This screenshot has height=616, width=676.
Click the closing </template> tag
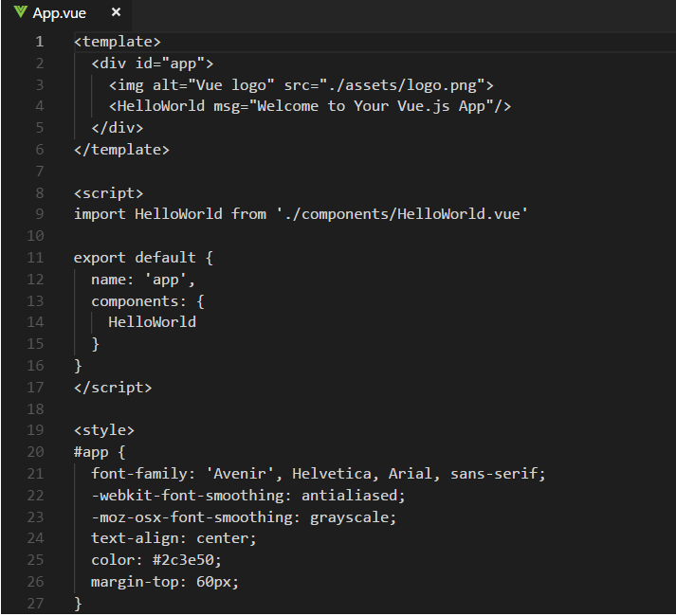pos(121,149)
